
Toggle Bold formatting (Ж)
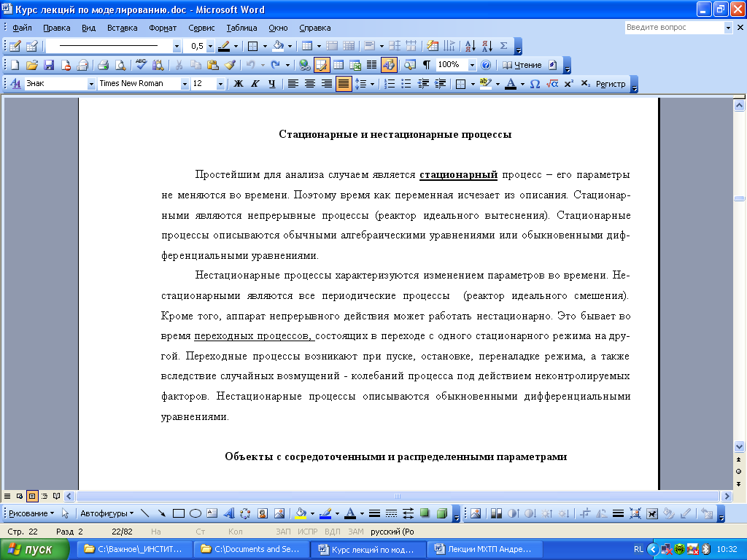pyautogui.click(x=239, y=84)
